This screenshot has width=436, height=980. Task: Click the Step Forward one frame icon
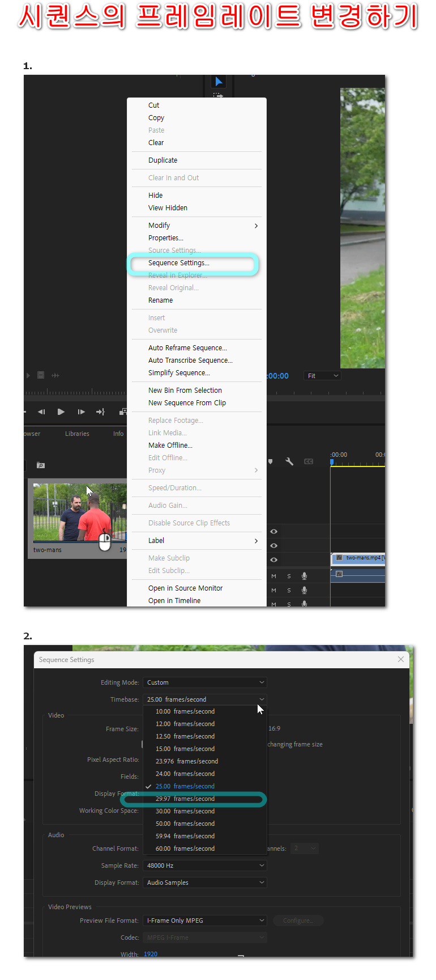[81, 412]
